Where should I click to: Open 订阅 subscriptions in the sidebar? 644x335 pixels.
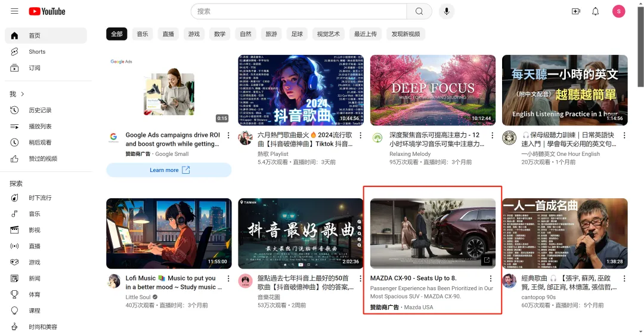[35, 68]
